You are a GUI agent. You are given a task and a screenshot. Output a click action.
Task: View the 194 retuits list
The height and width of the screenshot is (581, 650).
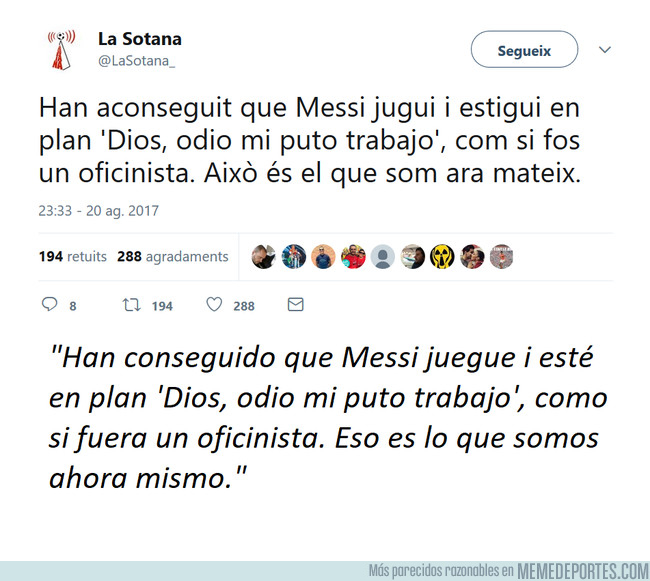73,257
